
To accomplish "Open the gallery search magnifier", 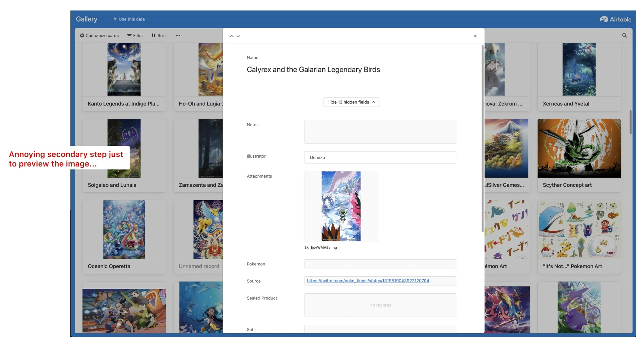I will (624, 35).
